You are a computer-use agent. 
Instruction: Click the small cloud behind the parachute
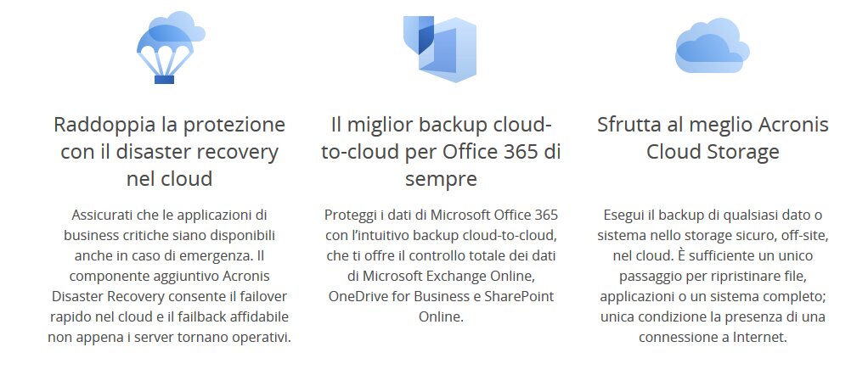click(x=180, y=25)
